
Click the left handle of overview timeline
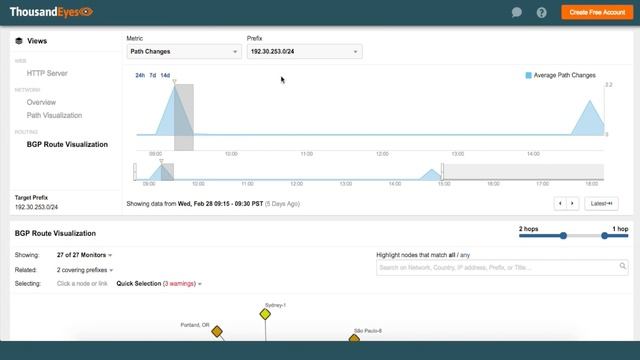tap(135, 172)
